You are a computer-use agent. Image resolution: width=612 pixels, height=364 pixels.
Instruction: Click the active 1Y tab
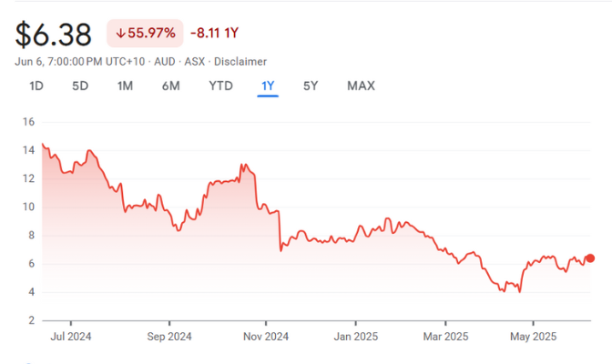[268, 86]
